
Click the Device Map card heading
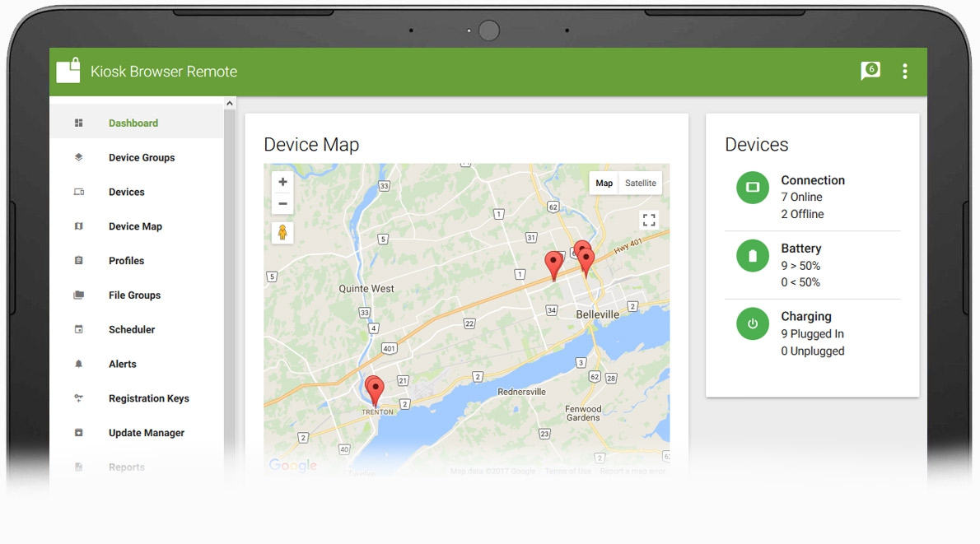click(311, 144)
